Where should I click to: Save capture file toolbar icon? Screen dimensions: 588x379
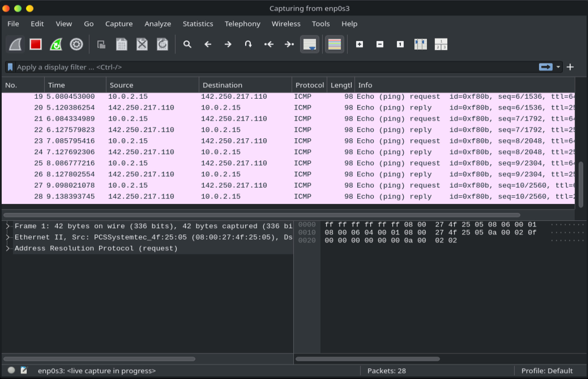(x=122, y=44)
